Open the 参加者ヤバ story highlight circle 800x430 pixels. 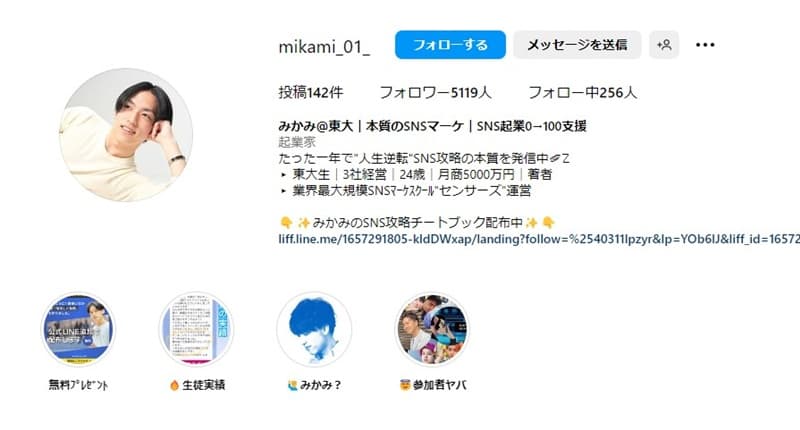[433, 329]
